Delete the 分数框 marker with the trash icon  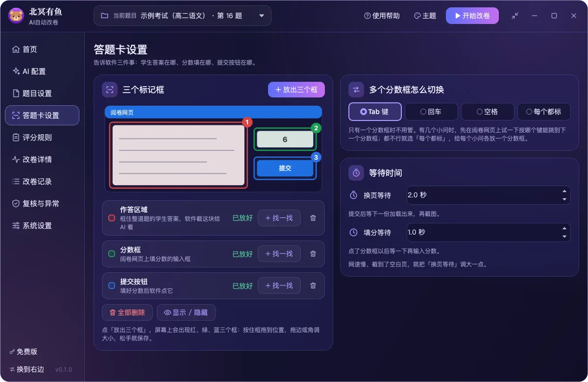click(313, 254)
